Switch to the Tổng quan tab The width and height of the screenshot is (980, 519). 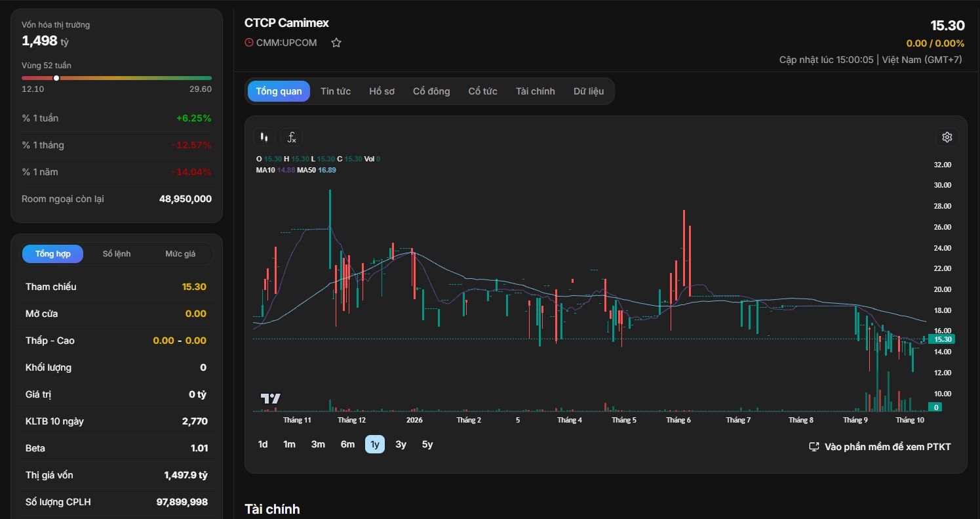point(279,91)
